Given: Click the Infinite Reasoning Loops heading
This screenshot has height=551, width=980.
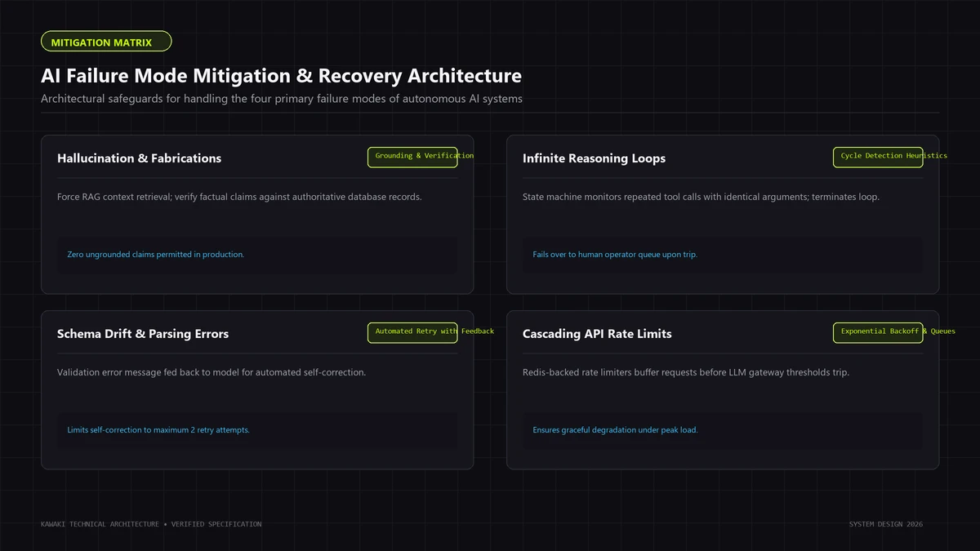Looking at the screenshot, I should pos(594,158).
